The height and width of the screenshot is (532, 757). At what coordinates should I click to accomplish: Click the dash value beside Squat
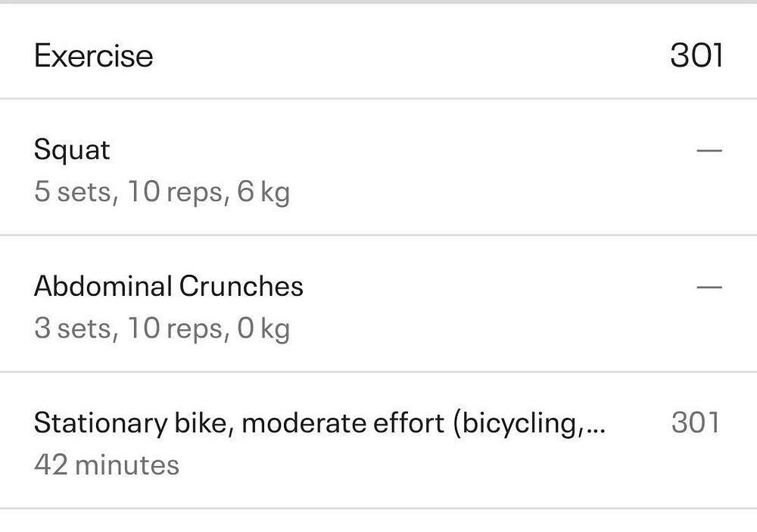coord(709,151)
